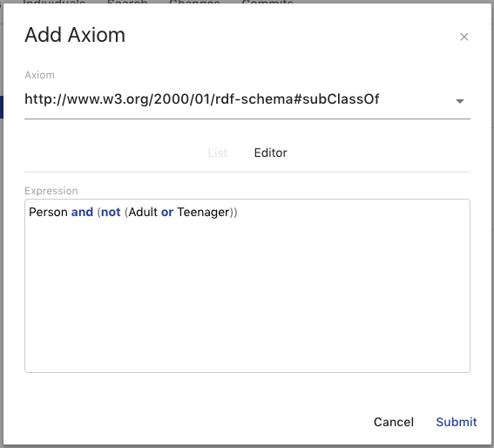Click inside the Expression text area
Image resolution: width=494 pixels, height=448 pixels.
(x=247, y=286)
